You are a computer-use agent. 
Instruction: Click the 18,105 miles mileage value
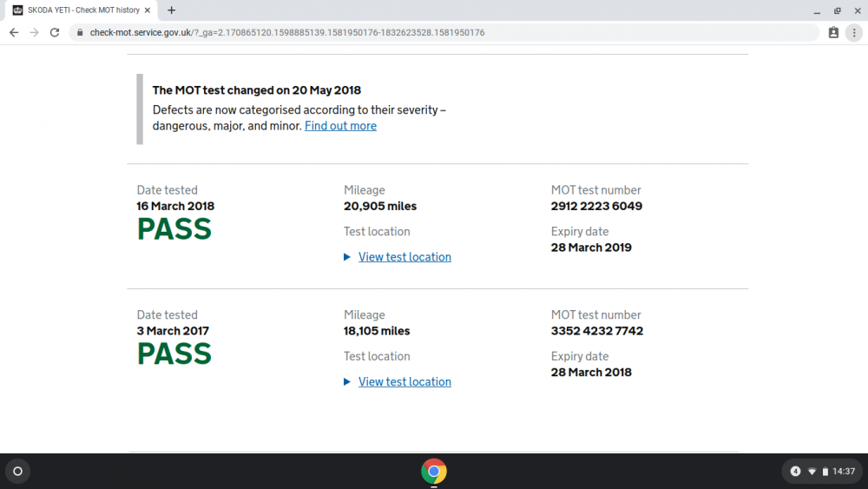click(x=377, y=331)
